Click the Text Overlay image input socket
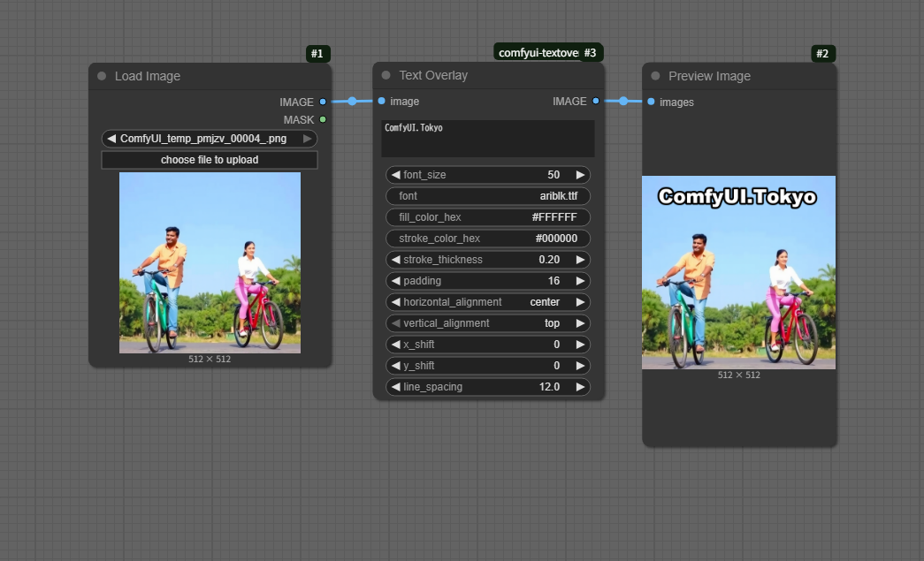Screen dimensions: 924x561 point(382,101)
